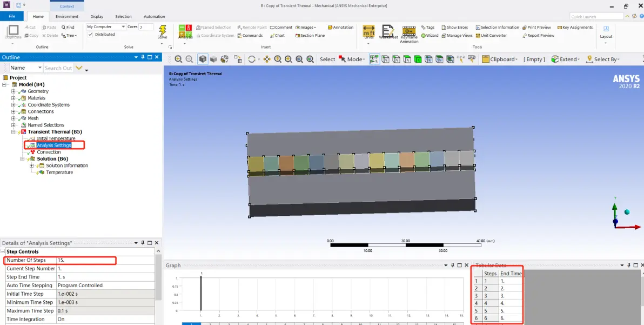The width and height of the screenshot is (644, 325).
Task: Open the Tree dropdown in Outline group
Action: coord(69,35)
